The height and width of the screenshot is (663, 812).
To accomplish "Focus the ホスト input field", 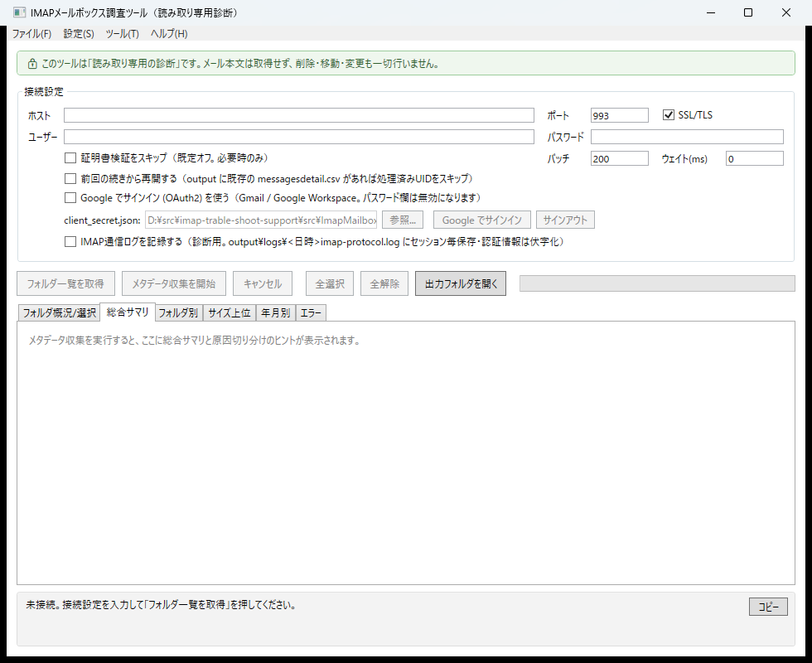I will [299, 115].
